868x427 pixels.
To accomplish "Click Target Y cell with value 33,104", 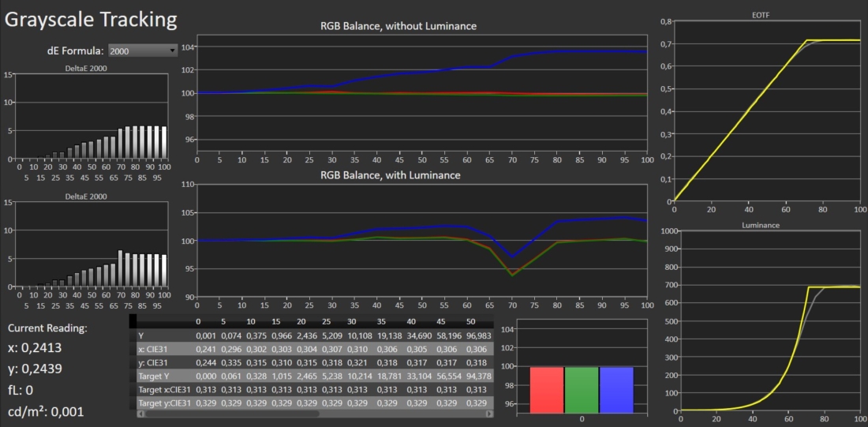I will click(x=419, y=376).
